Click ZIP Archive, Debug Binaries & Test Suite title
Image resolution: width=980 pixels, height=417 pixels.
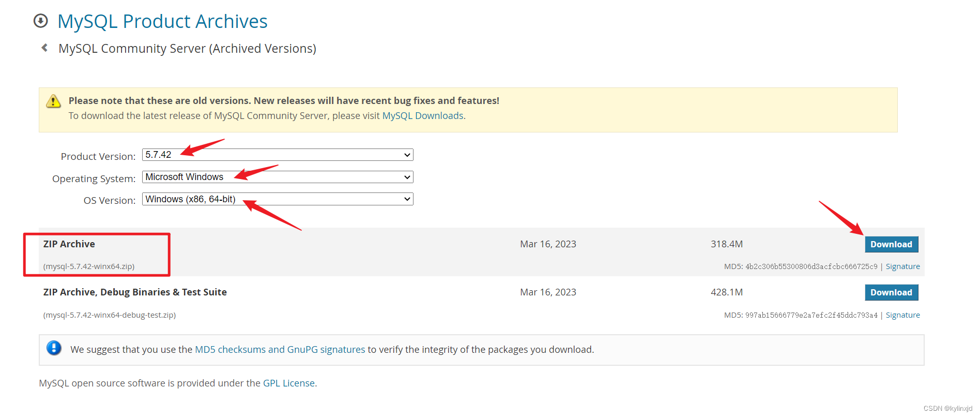click(135, 292)
